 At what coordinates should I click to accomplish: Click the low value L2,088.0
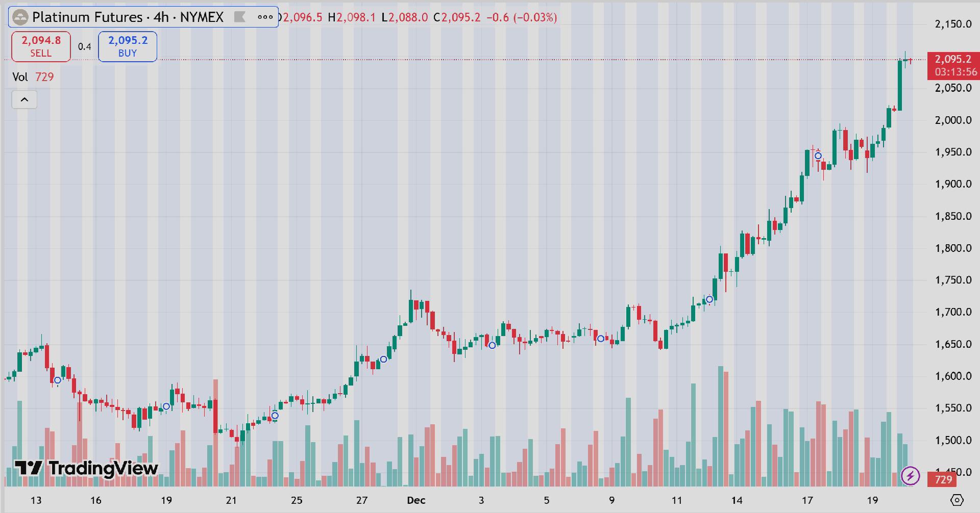pyautogui.click(x=405, y=17)
